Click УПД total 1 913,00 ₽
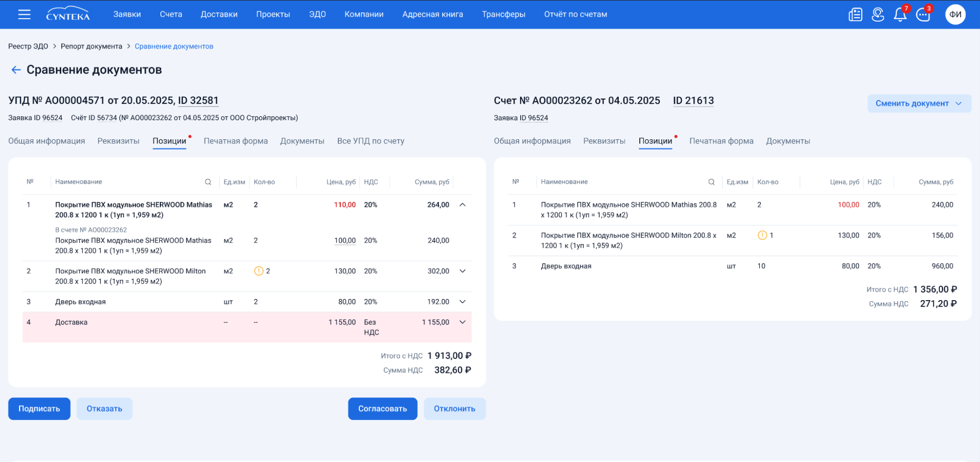This screenshot has height=462, width=980. (449, 356)
